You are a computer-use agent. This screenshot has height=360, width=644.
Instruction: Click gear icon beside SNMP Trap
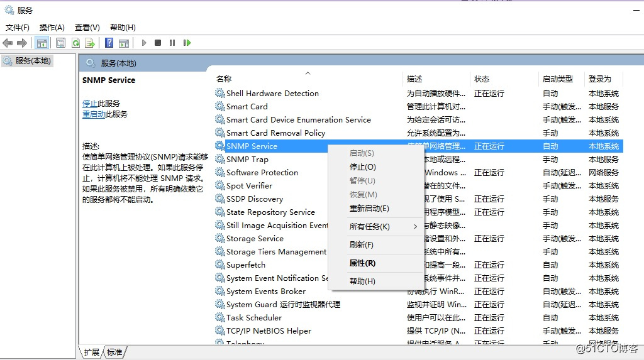click(x=219, y=159)
